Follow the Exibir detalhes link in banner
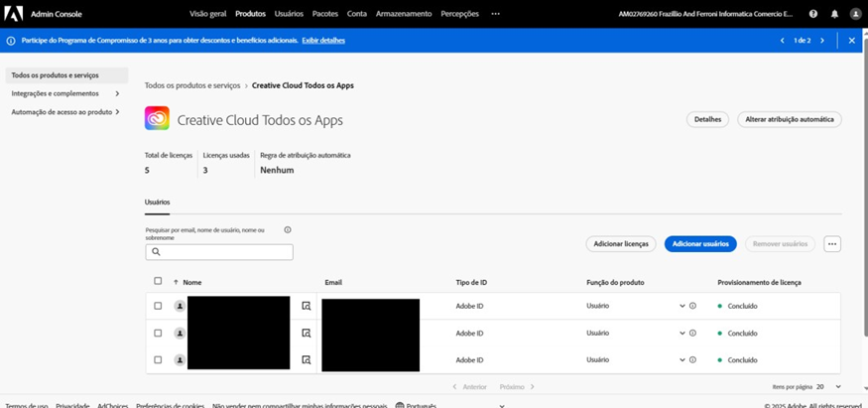 (323, 41)
